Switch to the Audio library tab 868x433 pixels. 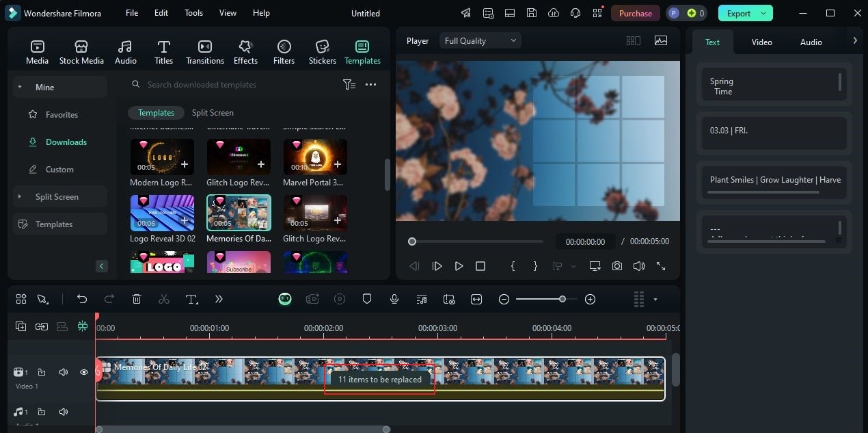(125, 52)
